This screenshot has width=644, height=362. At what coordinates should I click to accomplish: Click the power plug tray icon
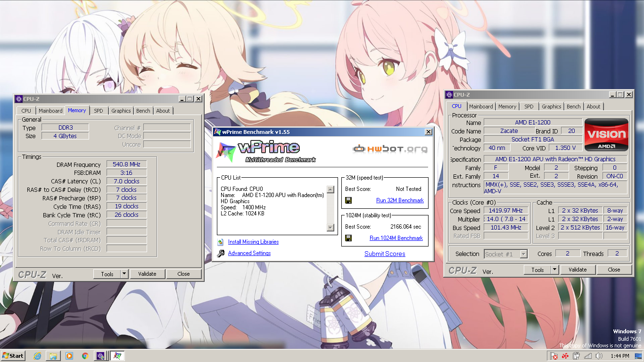(x=577, y=356)
